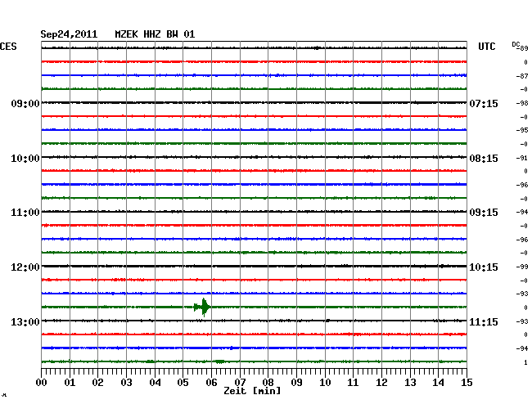The width and height of the screenshot is (532, 404).
Task: Click the seismic event burst on green trace
Action: point(202,307)
